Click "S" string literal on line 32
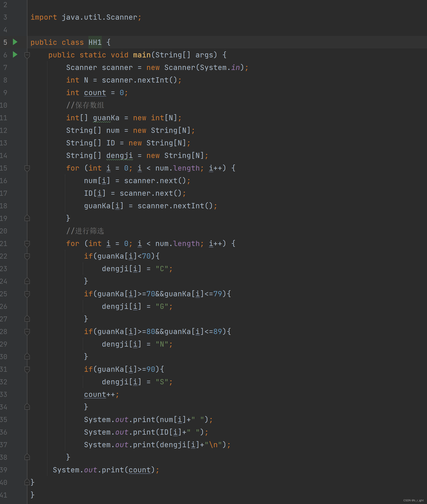427x504 pixels. tap(162, 382)
